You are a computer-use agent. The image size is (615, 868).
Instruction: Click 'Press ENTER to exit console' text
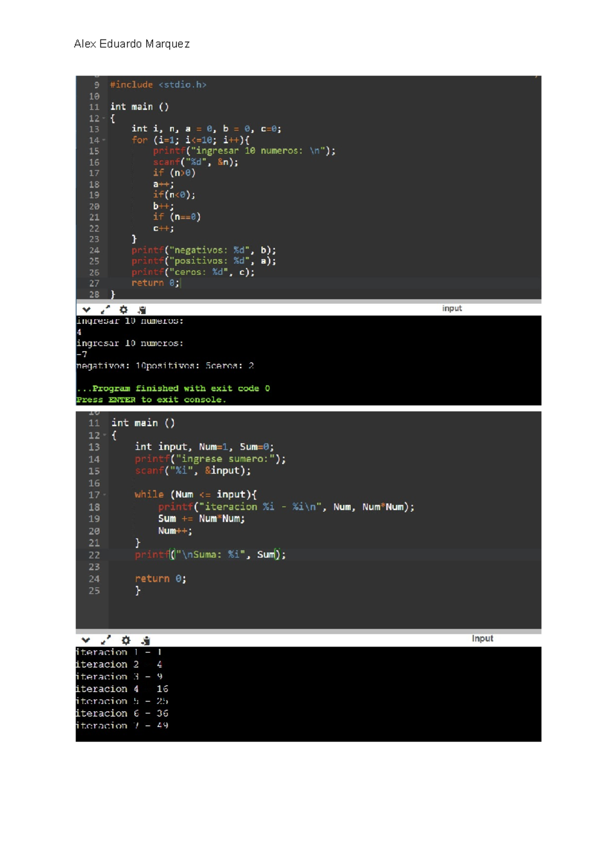[x=151, y=400]
